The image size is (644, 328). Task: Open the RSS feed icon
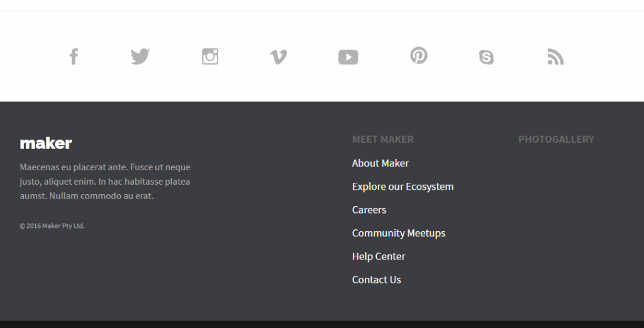point(556,57)
